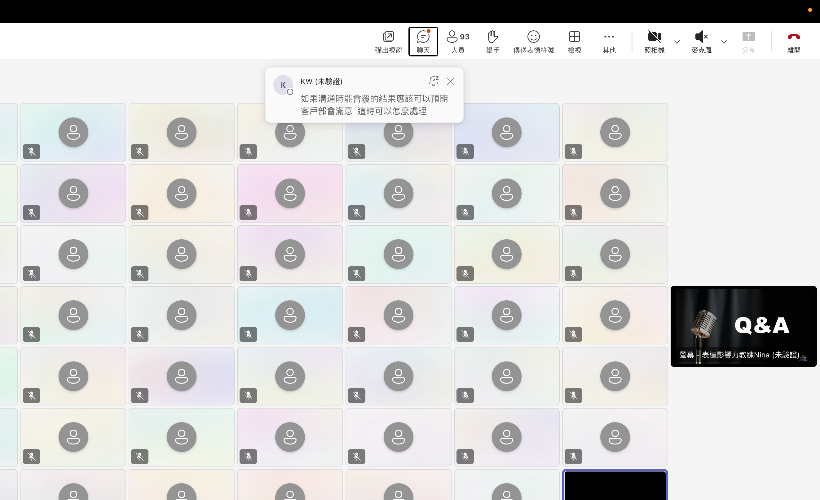Toggle the muted microphone on
Viewport: 820px width, 500px height.
pos(701,40)
